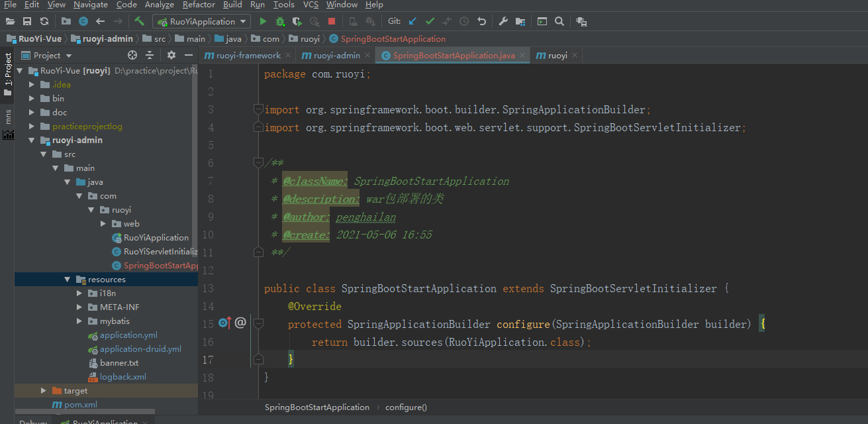
Task: Open the Analyze menu
Action: click(159, 5)
